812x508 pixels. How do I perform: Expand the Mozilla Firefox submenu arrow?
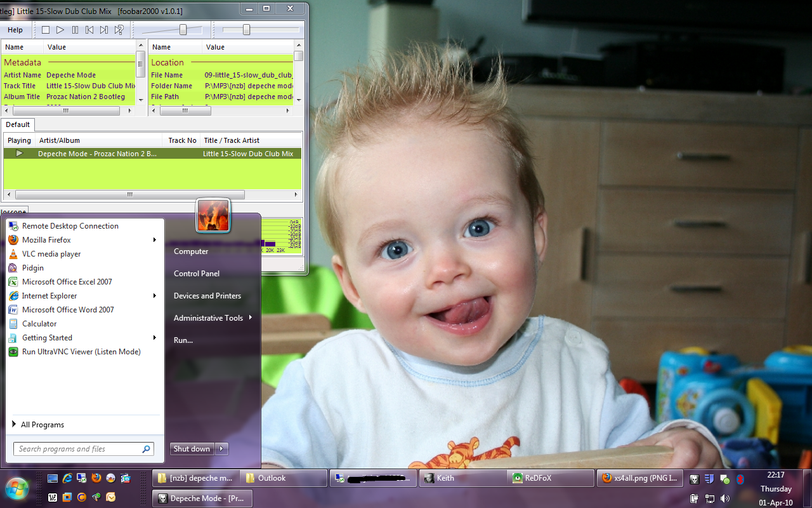[154, 240]
